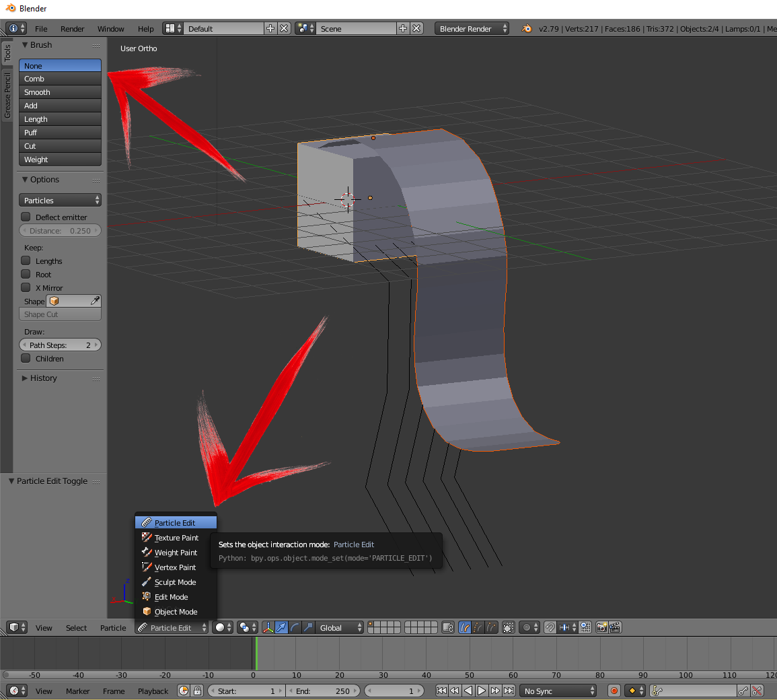Select Point particle select mode

pos(478,627)
